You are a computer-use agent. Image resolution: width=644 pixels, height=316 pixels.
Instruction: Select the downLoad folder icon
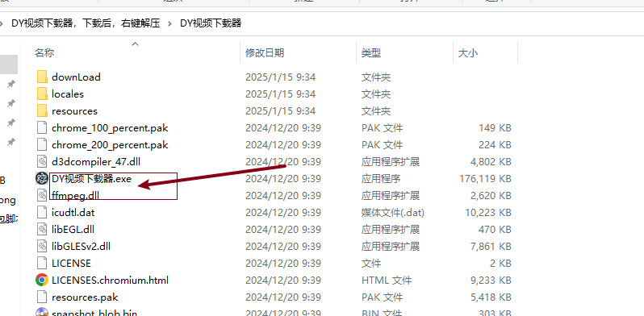click(x=42, y=77)
